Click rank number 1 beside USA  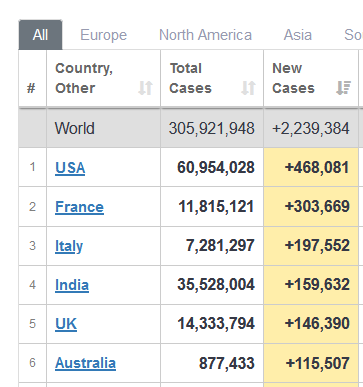32,167
